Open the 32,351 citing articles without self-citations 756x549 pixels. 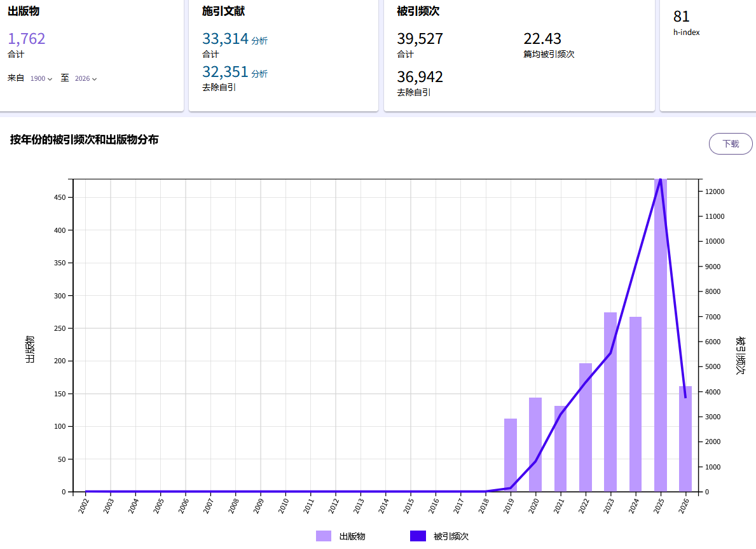225,72
